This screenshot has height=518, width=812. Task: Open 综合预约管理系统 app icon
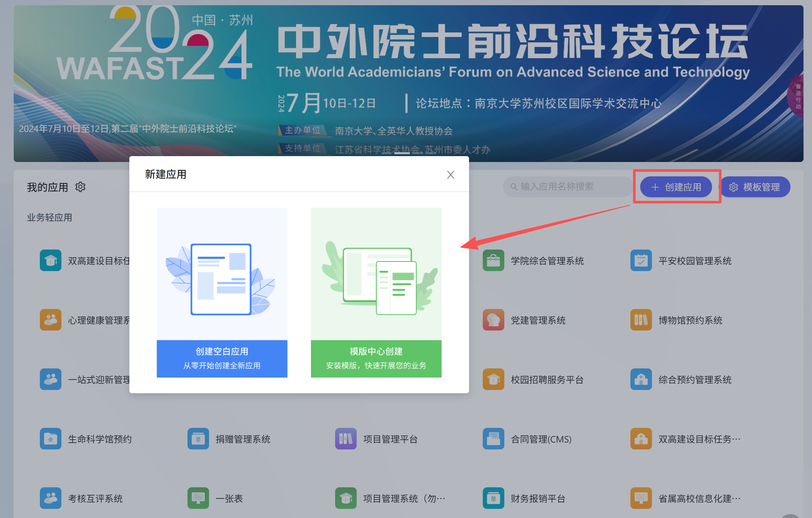pyautogui.click(x=641, y=380)
